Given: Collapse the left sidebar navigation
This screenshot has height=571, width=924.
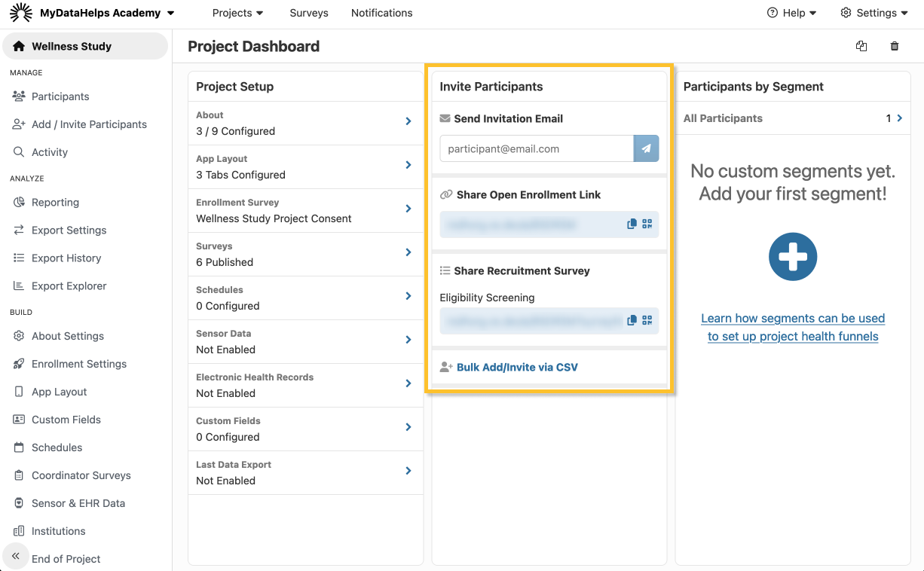Looking at the screenshot, I should [x=15, y=556].
